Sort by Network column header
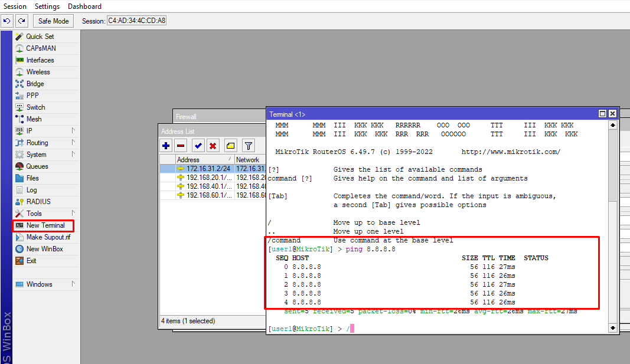The height and width of the screenshot is (364, 630). coord(250,160)
